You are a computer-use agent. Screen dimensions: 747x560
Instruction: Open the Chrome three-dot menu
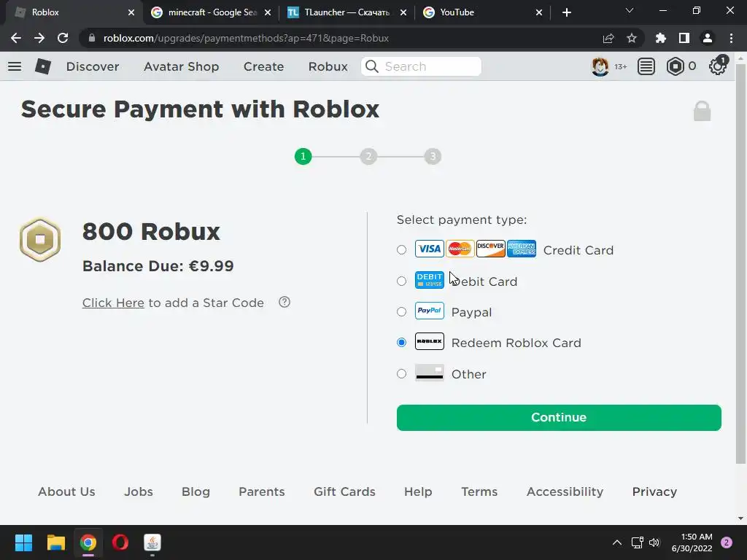(731, 38)
